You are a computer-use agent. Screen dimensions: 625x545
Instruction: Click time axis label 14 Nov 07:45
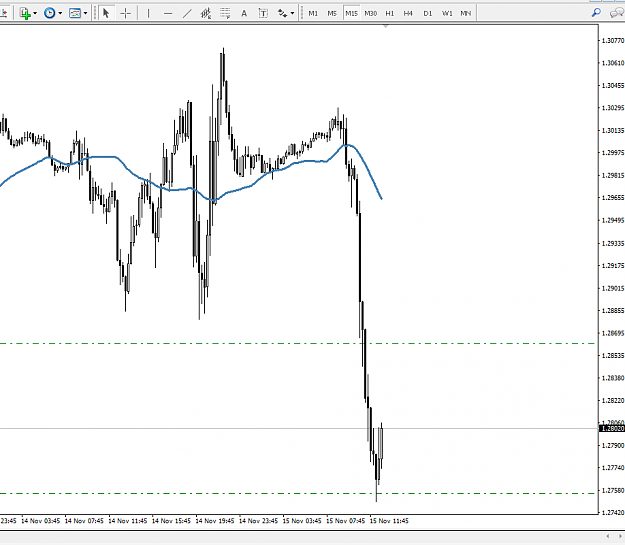tap(84, 521)
